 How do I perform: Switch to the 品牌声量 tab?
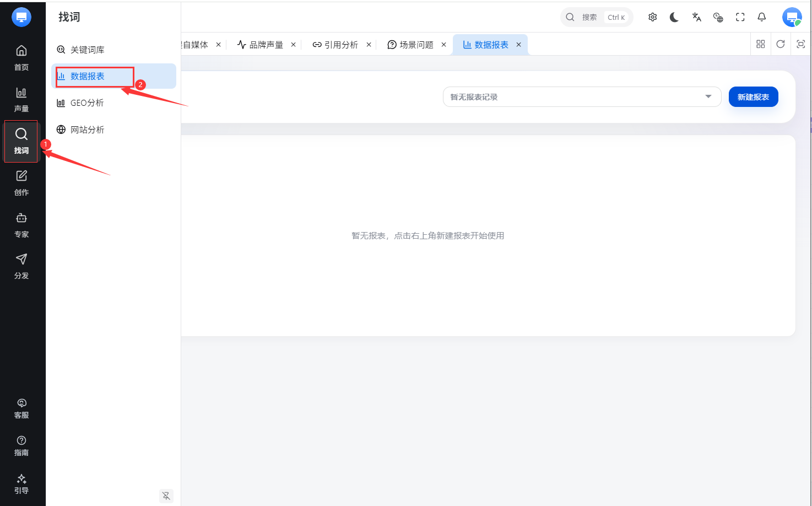point(260,45)
